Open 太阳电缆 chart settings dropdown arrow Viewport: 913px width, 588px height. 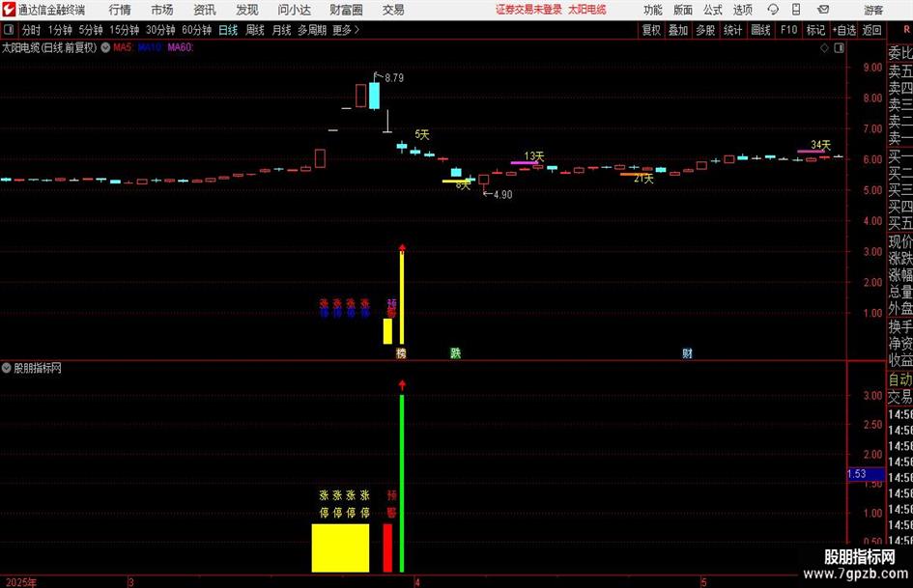[105, 47]
